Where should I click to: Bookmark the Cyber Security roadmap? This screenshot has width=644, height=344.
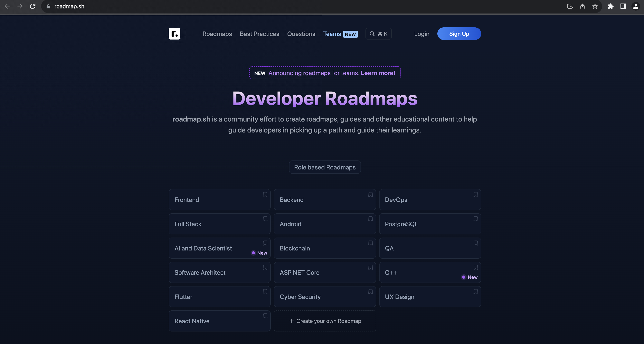(x=371, y=292)
